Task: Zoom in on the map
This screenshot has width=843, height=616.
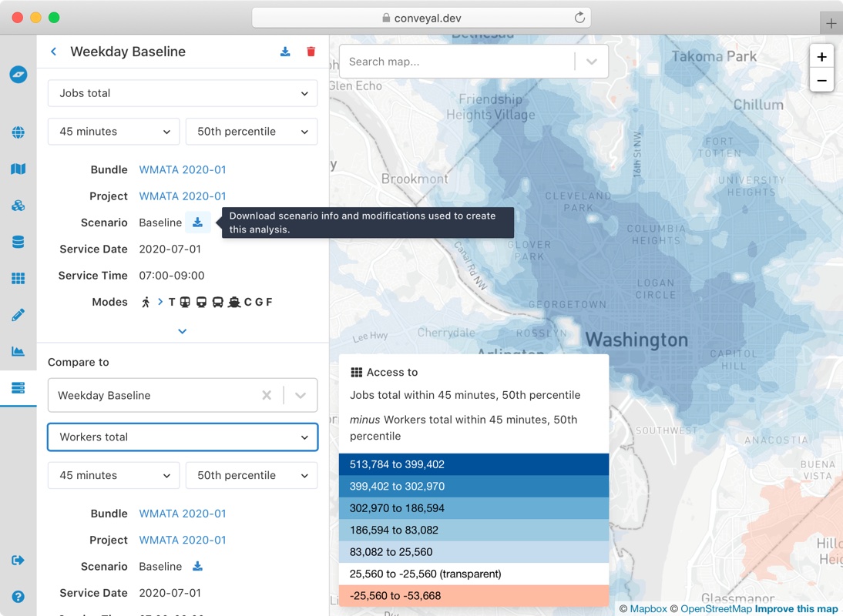Action: [x=821, y=57]
